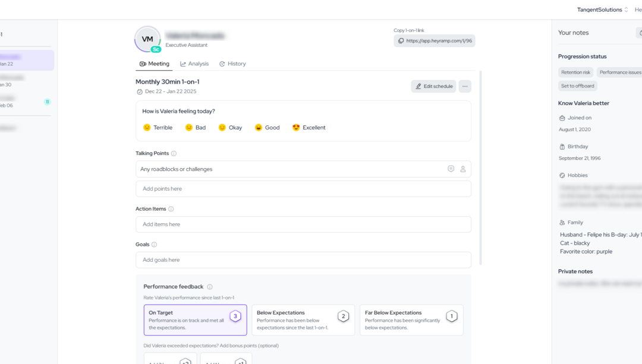
Task: Click the Add points here field
Action: (x=303, y=189)
